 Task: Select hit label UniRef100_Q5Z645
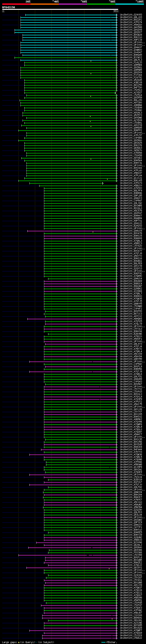click(131, 80)
